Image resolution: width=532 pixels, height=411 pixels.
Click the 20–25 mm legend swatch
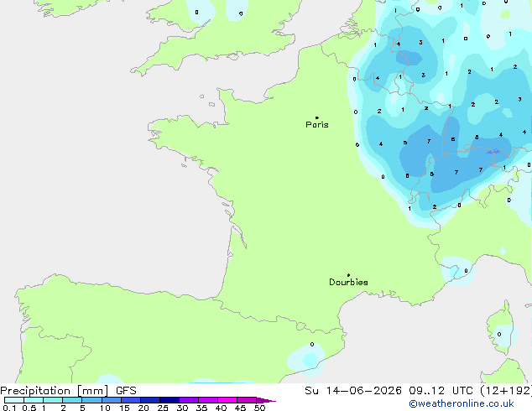pyautogui.click(x=150, y=400)
